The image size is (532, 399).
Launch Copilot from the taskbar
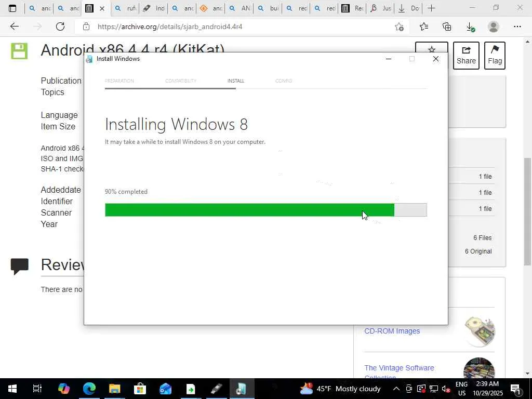[63, 389]
